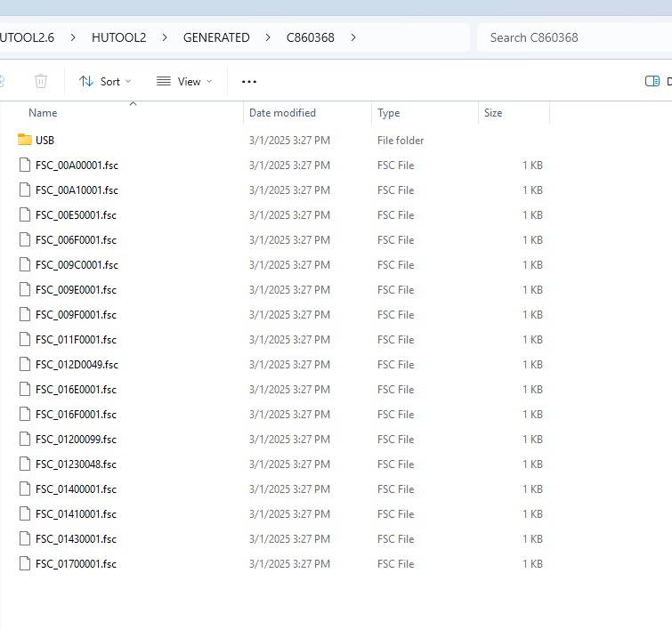
Task: Click the file name FSC_01230048.fsc
Action: (x=76, y=464)
